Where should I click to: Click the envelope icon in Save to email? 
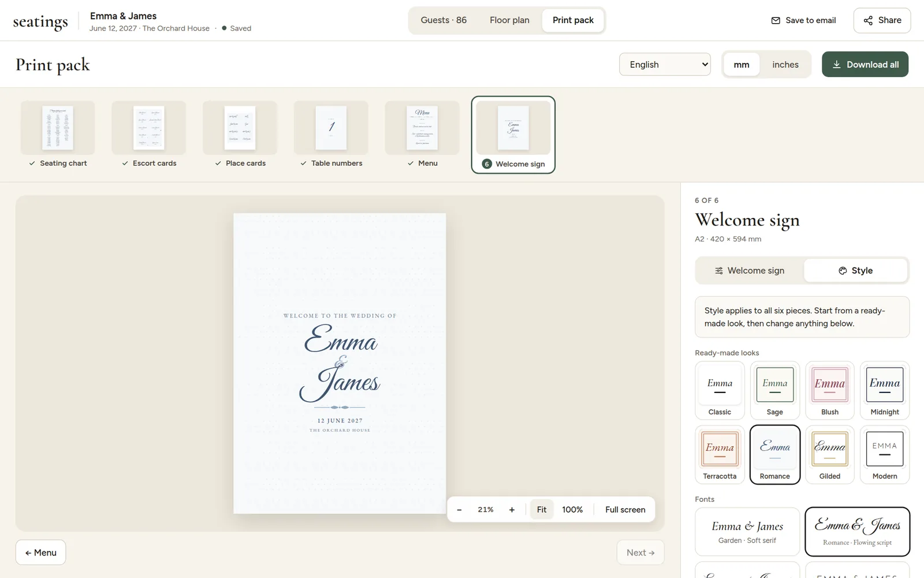776,20
